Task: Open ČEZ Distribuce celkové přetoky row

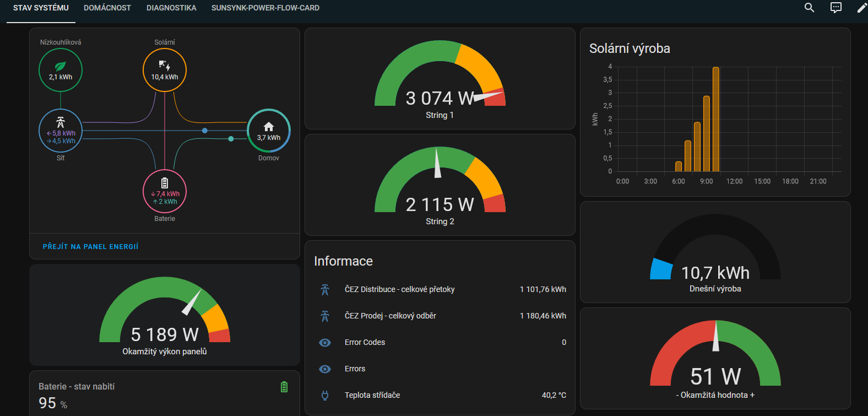Action: click(x=440, y=289)
